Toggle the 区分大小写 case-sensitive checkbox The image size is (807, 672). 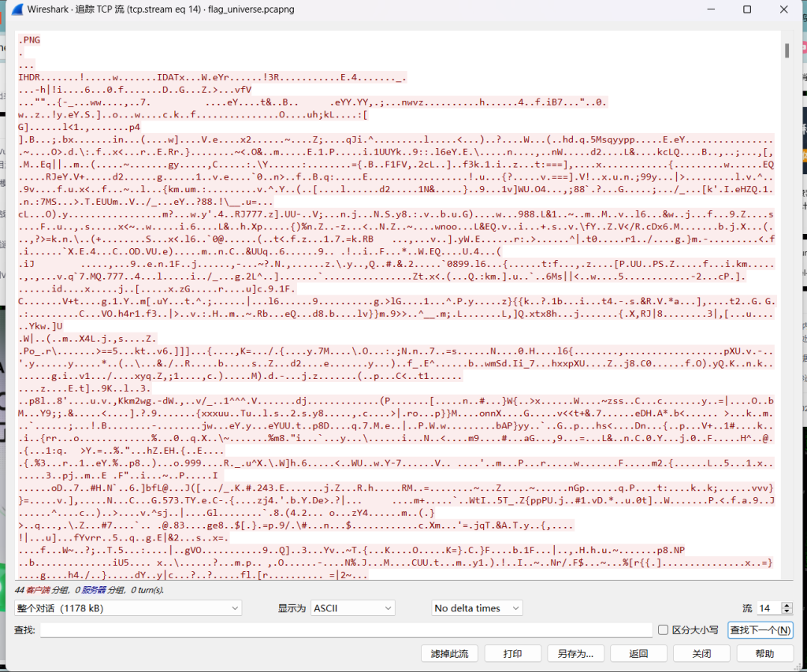(x=663, y=630)
